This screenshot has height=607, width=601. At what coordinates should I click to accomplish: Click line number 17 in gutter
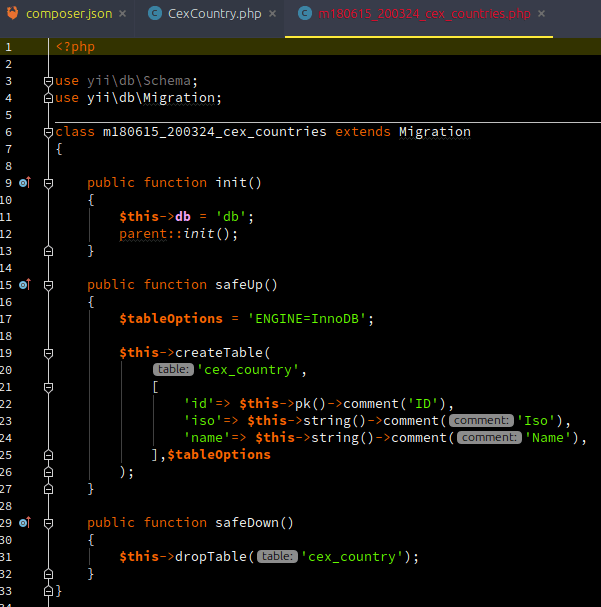6,319
